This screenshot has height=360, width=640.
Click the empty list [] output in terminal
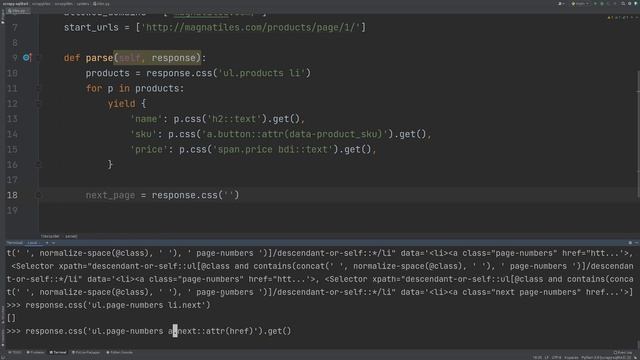tap(11, 318)
